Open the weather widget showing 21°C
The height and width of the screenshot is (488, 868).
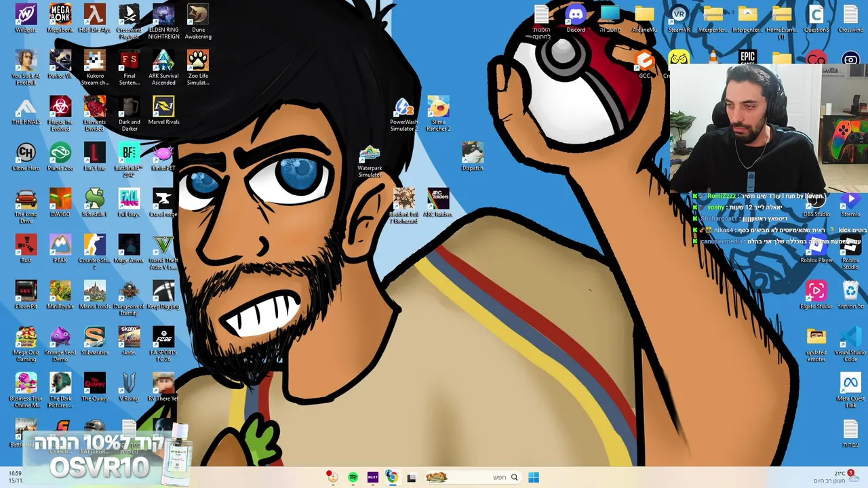pyautogui.click(x=835, y=476)
